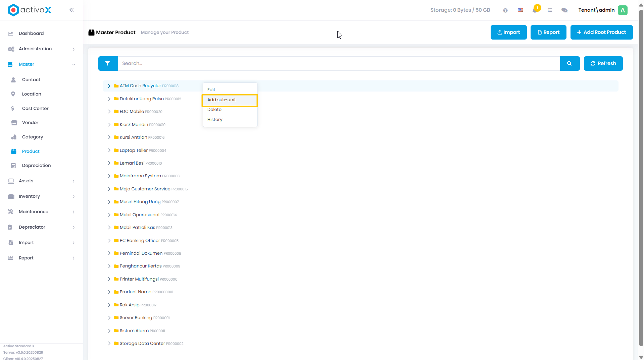The image size is (644, 360).
Task: Click the Laptop Teller folder icon
Action: [116, 151]
